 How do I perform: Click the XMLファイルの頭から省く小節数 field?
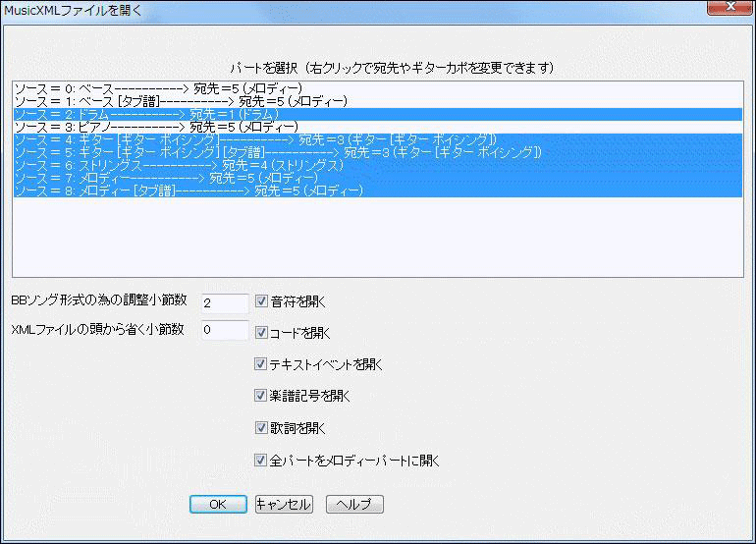point(225,329)
